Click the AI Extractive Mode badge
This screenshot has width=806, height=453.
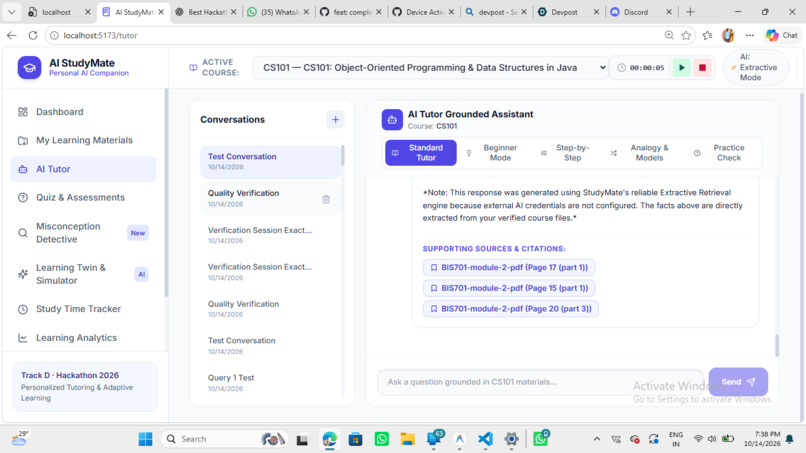click(756, 67)
